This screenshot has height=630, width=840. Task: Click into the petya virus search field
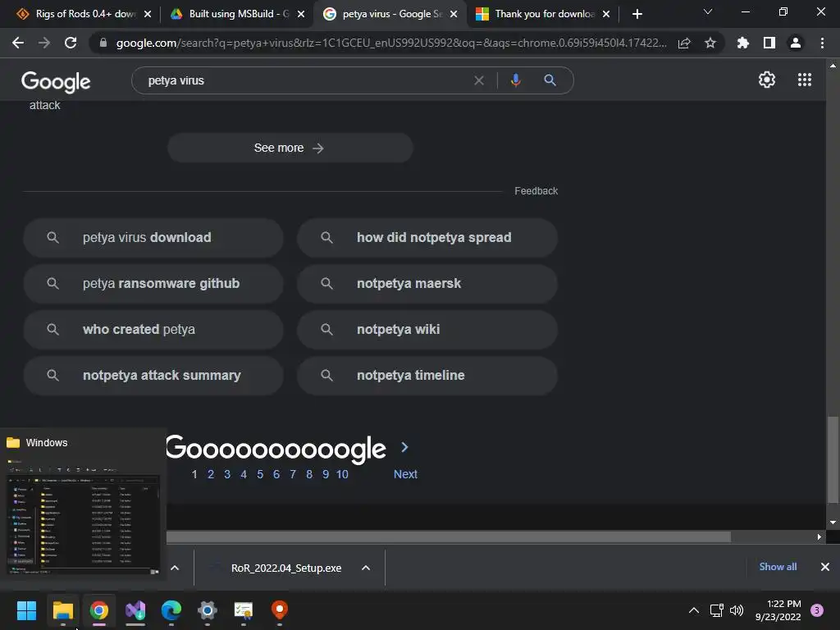click(305, 80)
